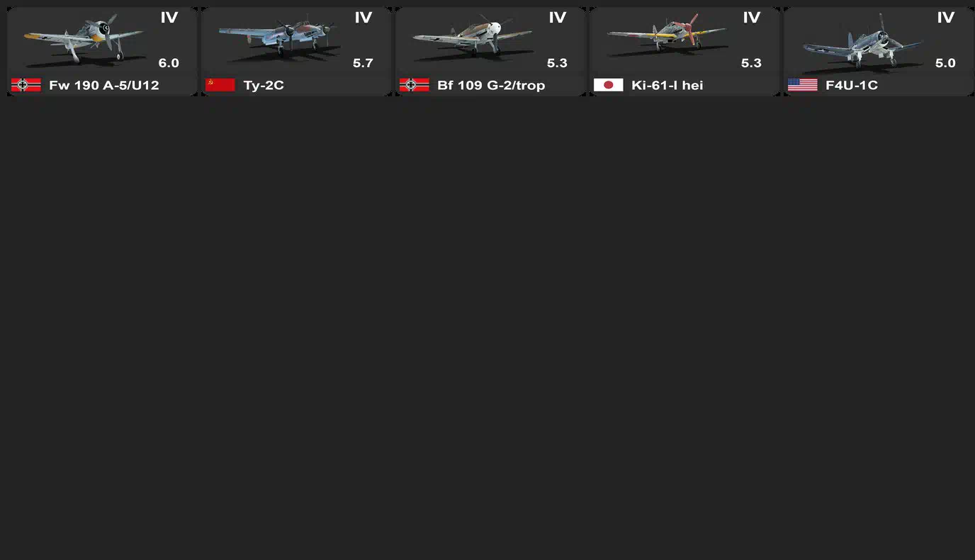Click the 5.7 battle rating on Ty-2C card
975x560 pixels.
tap(363, 63)
